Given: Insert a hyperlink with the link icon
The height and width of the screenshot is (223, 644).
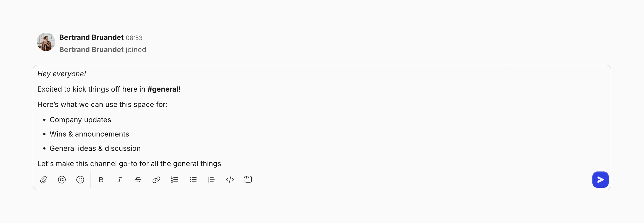Looking at the screenshot, I should pos(156,180).
